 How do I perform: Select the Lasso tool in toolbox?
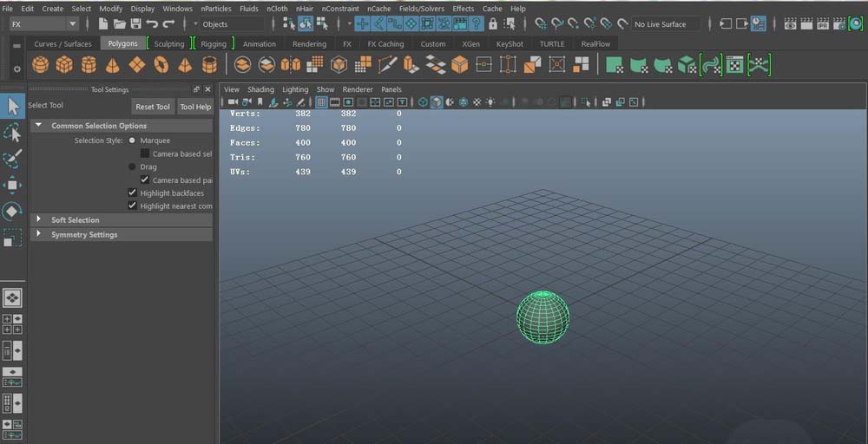[x=12, y=132]
